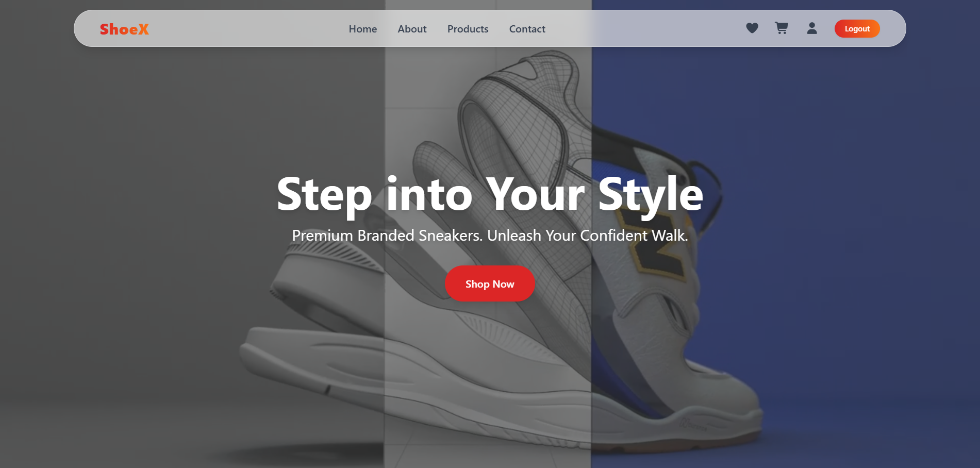980x468 pixels.
Task: Open the About page link
Action: (412, 29)
